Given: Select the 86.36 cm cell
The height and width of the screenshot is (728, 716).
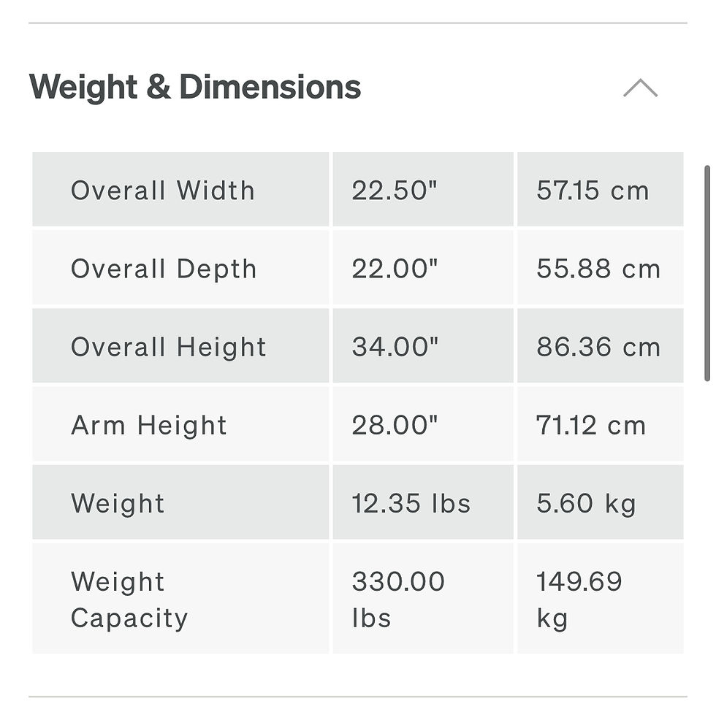Looking at the screenshot, I should coord(598,347).
